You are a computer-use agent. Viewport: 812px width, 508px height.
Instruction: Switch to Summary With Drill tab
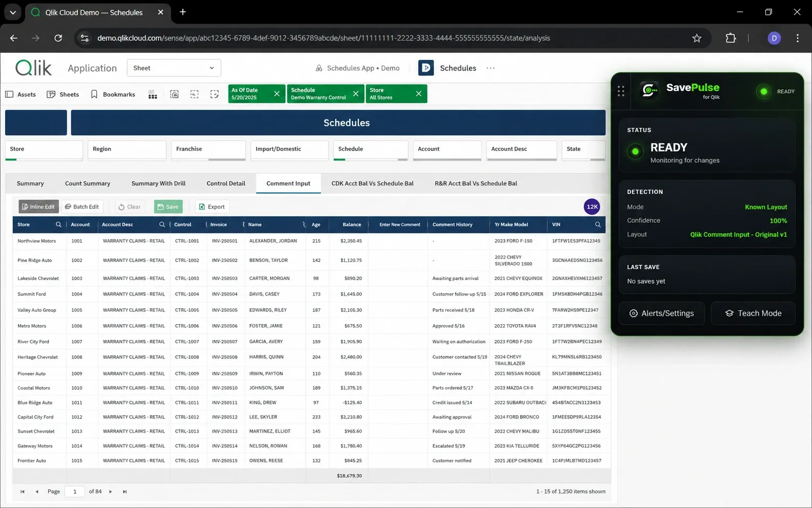tap(158, 183)
